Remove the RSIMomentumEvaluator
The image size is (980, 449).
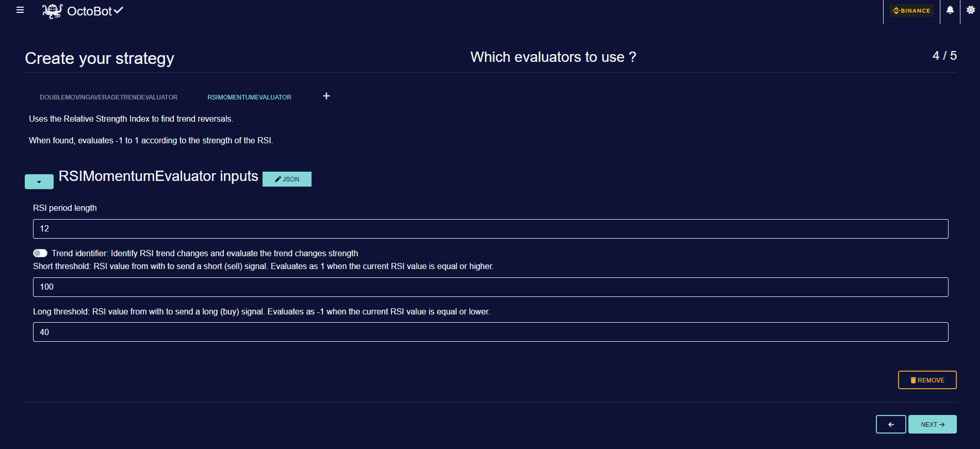pyautogui.click(x=927, y=380)
